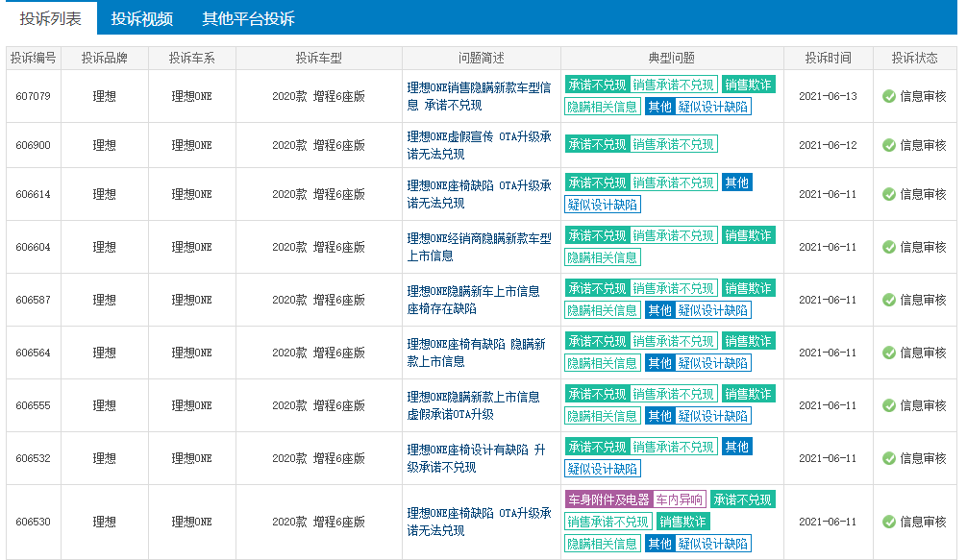The width and height of the screenshot is (967, 560).
Task: Select complaint number 606564
Action: point(34,353)
